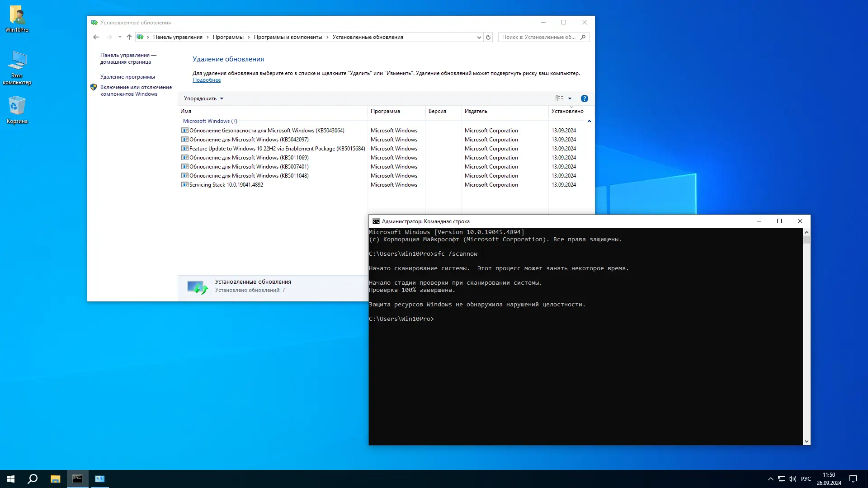Select update KB5043064 in the list
The image size is (868, 488).
pyautogui.click(x=267, y=131)
